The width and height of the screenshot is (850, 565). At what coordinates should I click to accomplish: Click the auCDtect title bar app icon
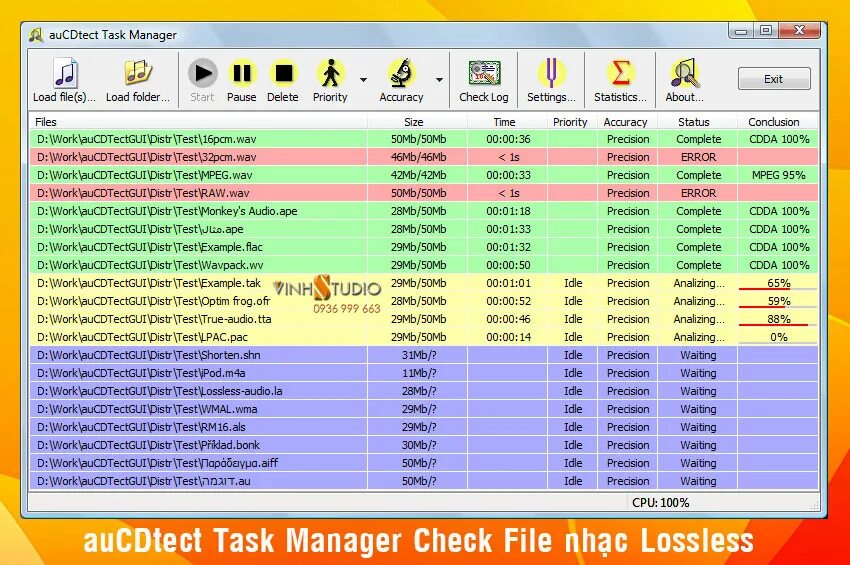coord(36,35)
